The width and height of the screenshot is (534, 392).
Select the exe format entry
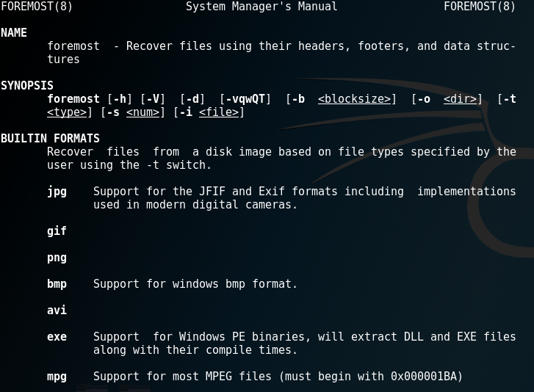[x=57, y=337]
